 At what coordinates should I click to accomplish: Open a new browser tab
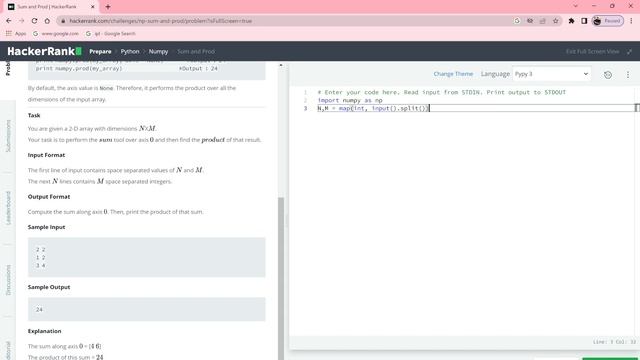(108, 7)
